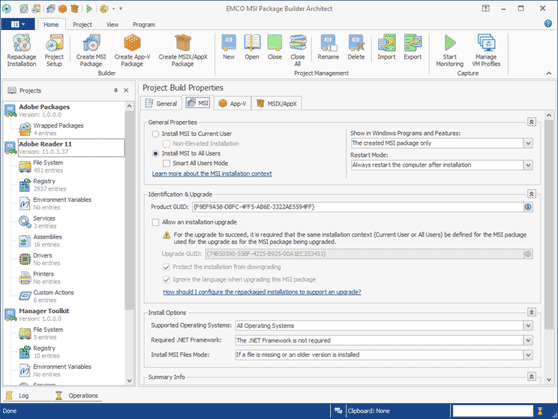Toggle Non-Elevated Installation checkbox
Image resolution: width=558 pixels, height=419 pixels.
click(x=166, y=144)
